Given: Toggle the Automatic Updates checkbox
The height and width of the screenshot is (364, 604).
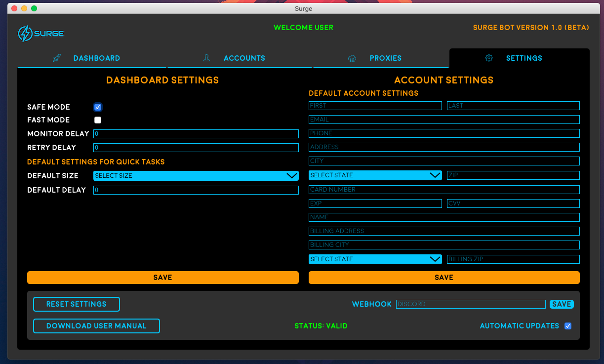Looking at the screenshot, I should pos(568,326).
